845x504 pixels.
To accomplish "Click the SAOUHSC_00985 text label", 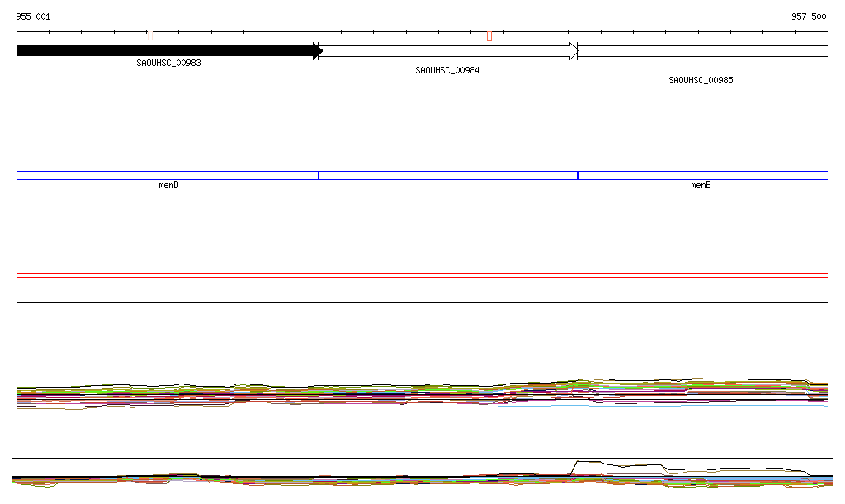I will [x=701, y=81].
